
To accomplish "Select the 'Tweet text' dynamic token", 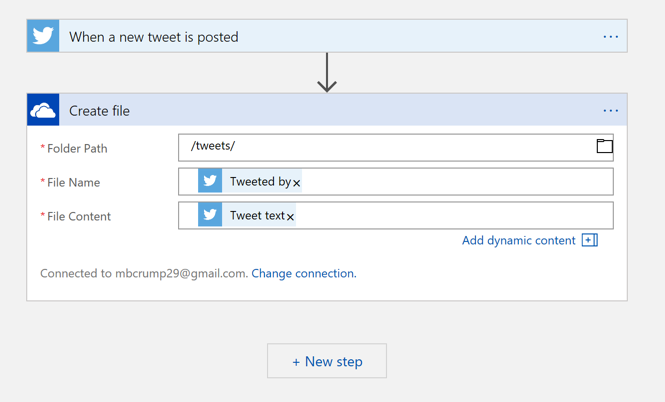I will point(257,215).
